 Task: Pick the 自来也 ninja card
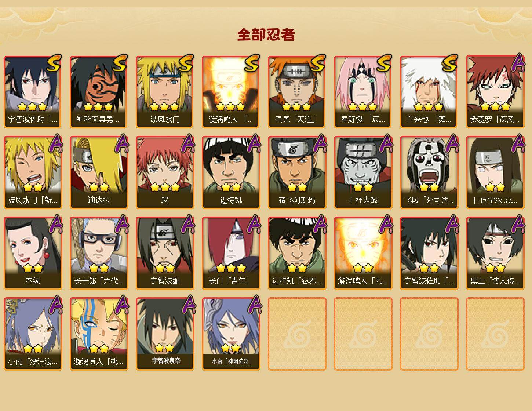[x=429, y=92]
